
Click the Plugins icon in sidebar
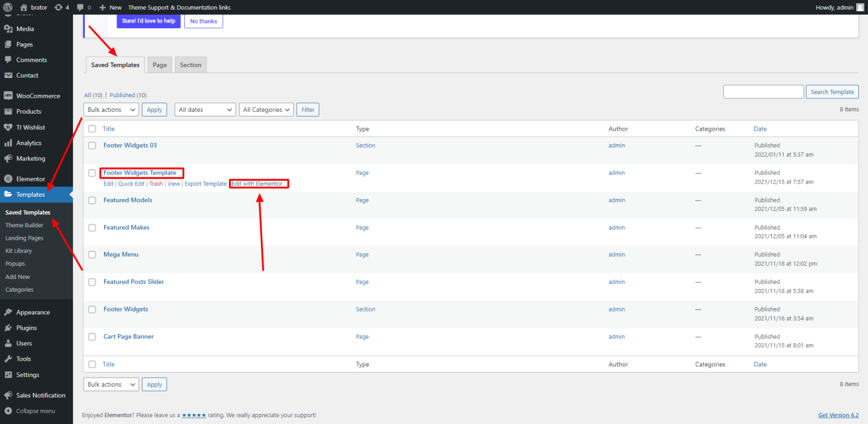click(8, 328)
